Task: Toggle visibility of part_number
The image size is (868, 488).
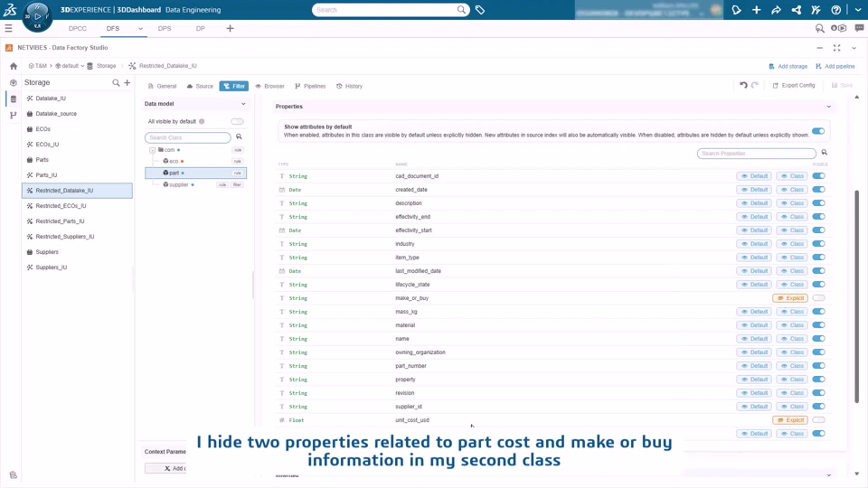Action: pos(818,366)
